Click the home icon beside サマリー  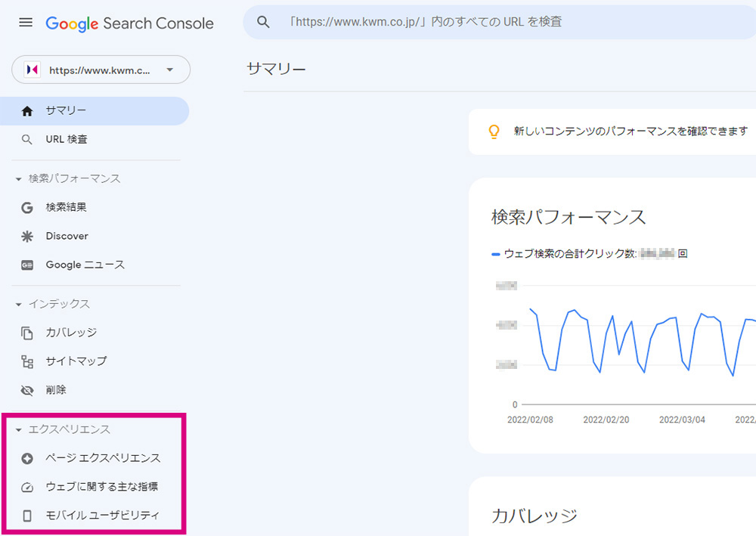27,111
